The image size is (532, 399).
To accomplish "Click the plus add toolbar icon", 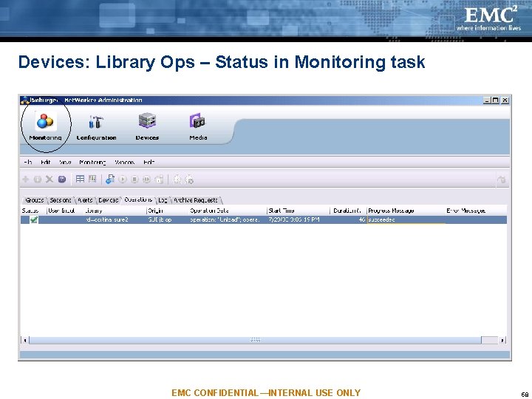I will point(25,179).
